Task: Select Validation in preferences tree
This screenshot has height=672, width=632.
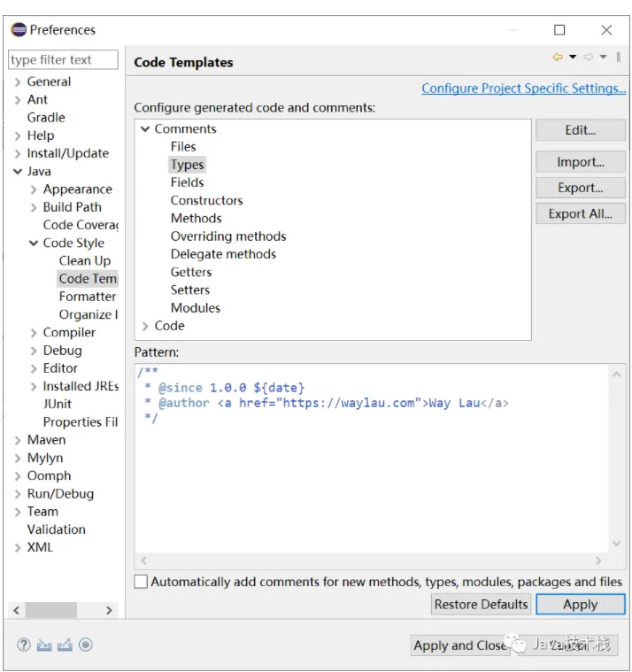Action: [56, 529]
